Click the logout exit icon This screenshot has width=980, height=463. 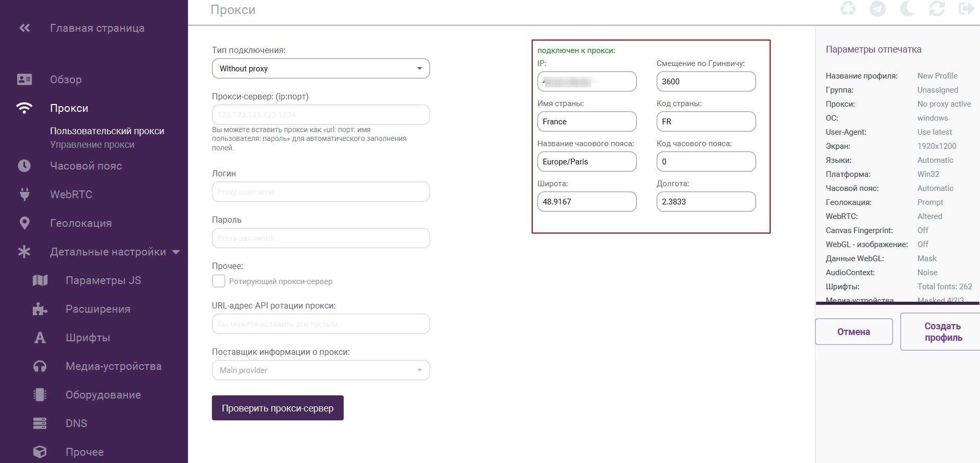click(x=966, y=9)
